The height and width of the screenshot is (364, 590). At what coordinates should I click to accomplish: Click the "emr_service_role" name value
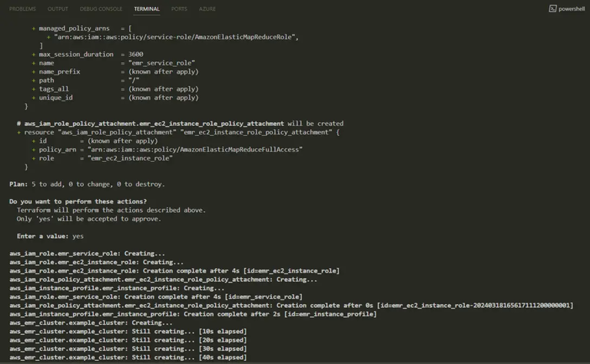162,63
